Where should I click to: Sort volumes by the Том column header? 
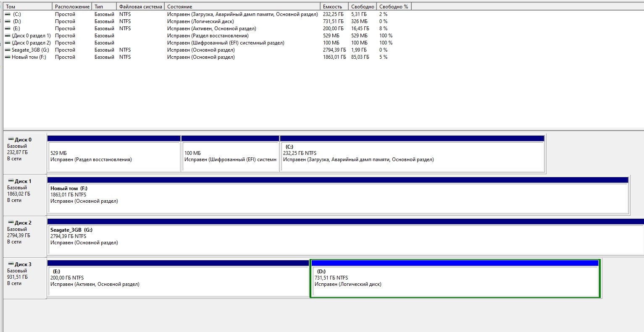tap(28, 7)
